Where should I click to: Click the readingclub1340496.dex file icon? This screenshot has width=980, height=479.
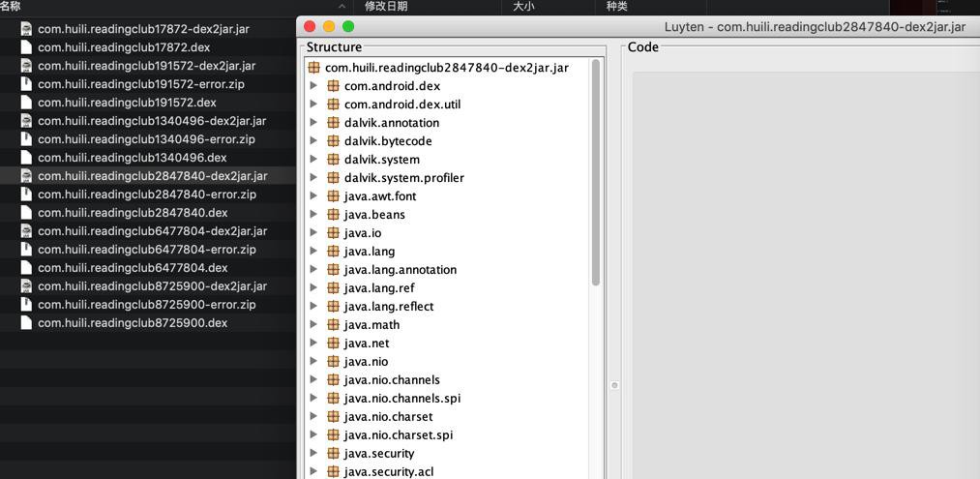(x=25, y=158)
